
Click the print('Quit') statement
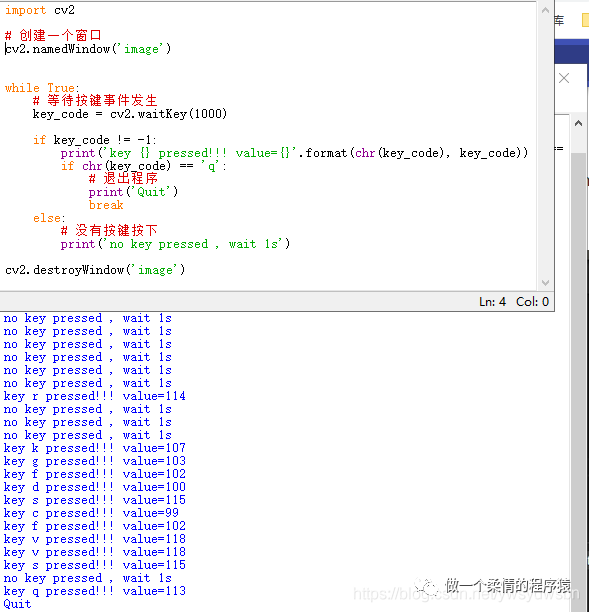coord(133,192)
